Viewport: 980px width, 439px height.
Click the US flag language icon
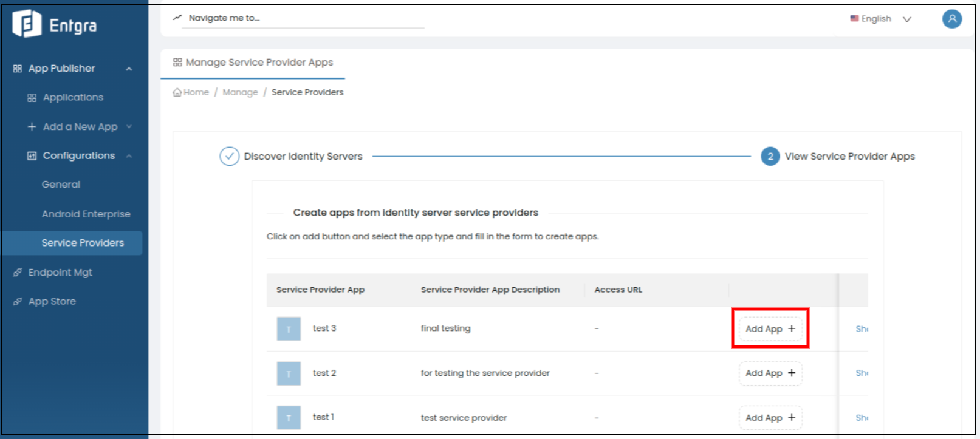pos(854,18)
